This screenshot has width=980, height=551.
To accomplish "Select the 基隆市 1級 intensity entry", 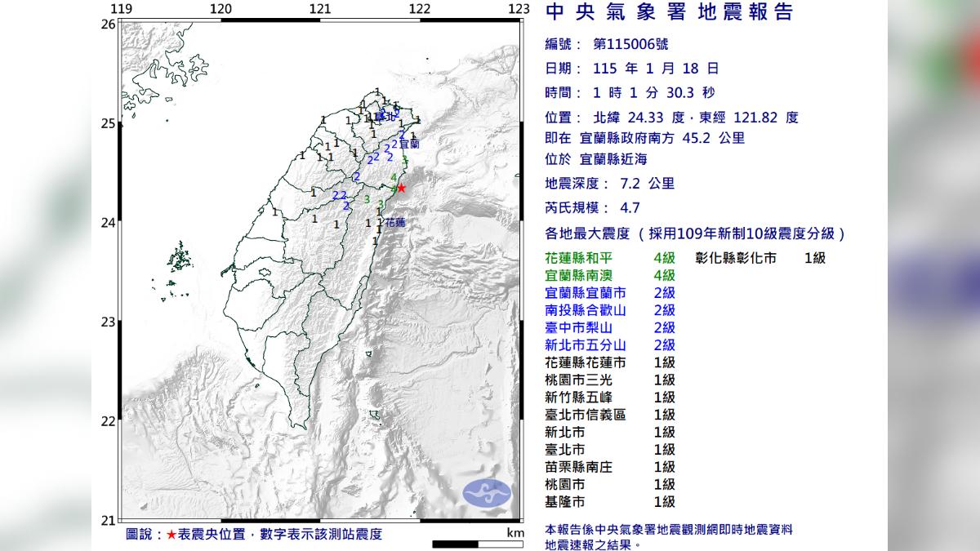I will click(609, 502).
